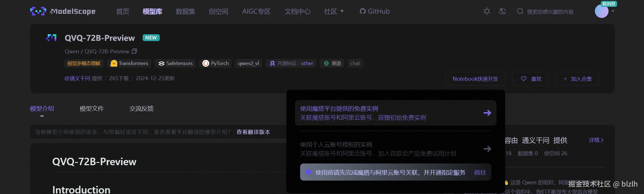Open 创空间 in the top navigation
644x194 pixels.
(219, 11)
